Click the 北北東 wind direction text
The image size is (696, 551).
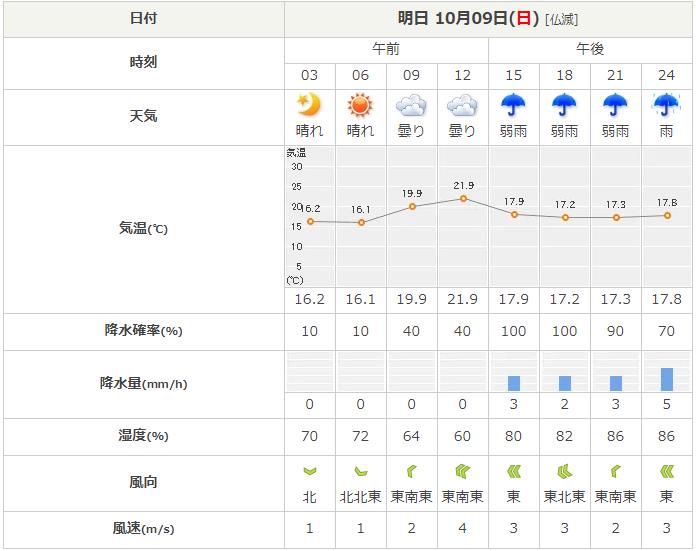click(x=360, y=496)
